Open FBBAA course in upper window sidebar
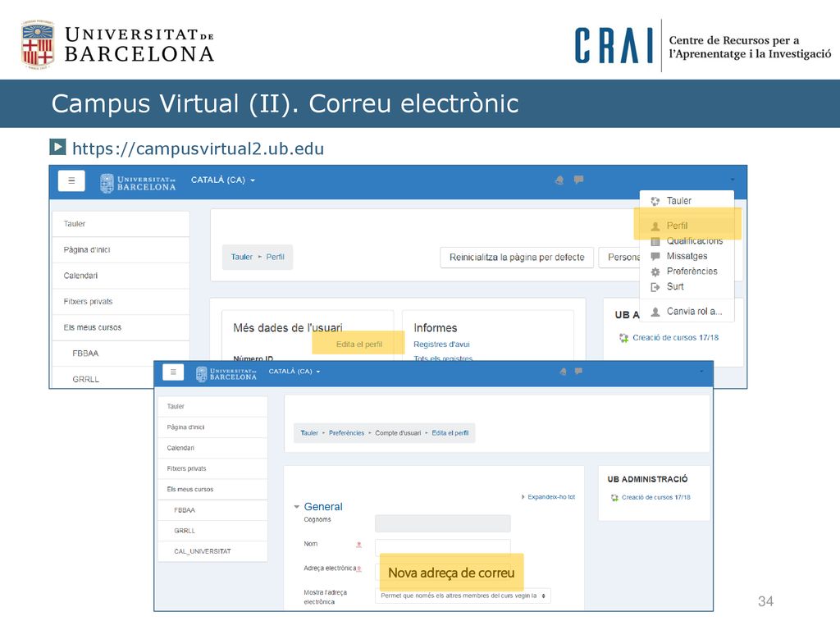Image resolution: width=840 pixels, height=630 pixels. tap(121, 354)
